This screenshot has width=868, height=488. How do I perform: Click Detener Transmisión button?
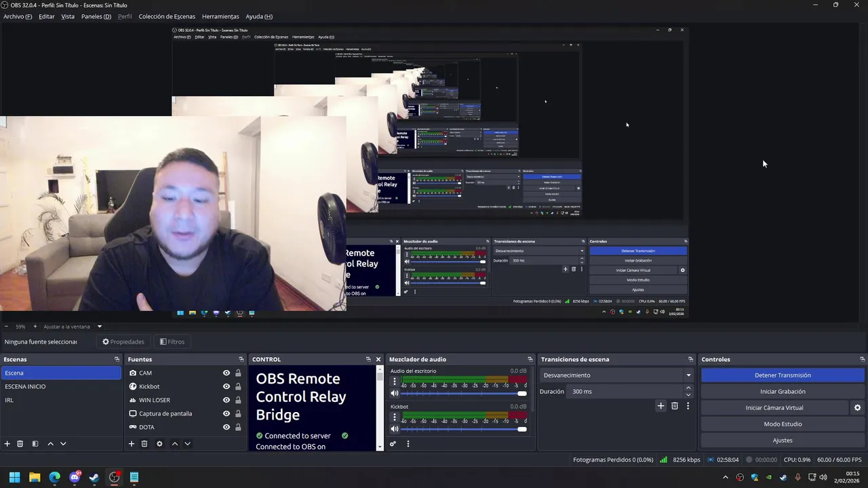[783, 375]
